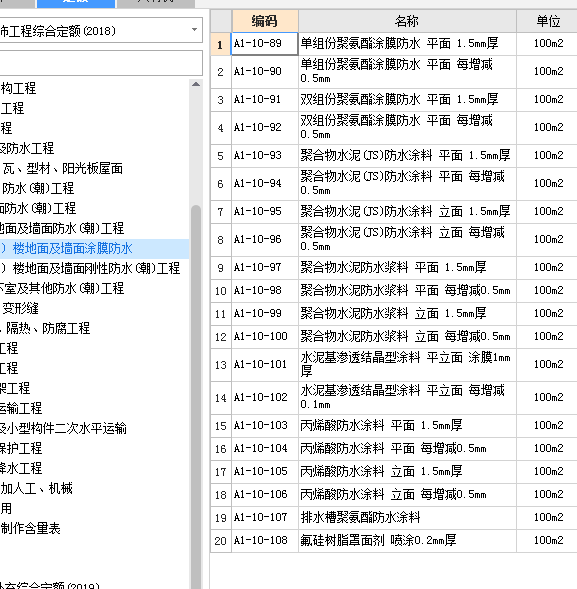Select tree item 楼地面及墙面涂膜防水
This screenshot has width=577, height=589.
(73, 248)
